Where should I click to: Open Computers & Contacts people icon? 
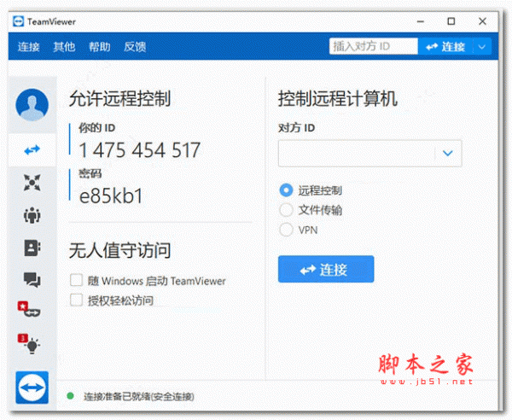pos(32,215)
